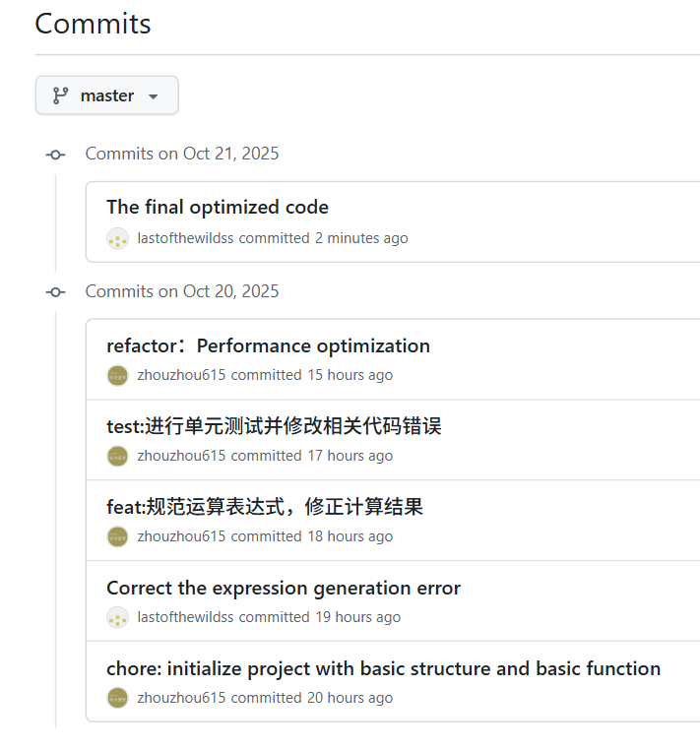Click commit marker icon for Oct 20, 2025
Screen dimensions: 700x751
point(56,292)
